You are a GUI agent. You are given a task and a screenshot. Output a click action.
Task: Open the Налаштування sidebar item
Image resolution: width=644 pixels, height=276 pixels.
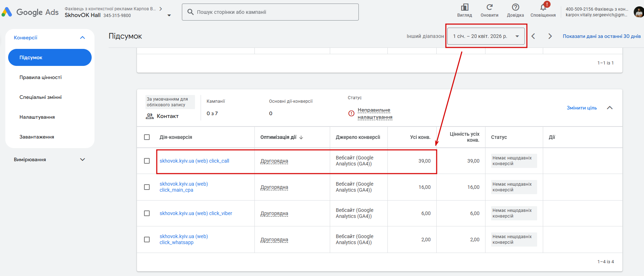coord(37,117)
